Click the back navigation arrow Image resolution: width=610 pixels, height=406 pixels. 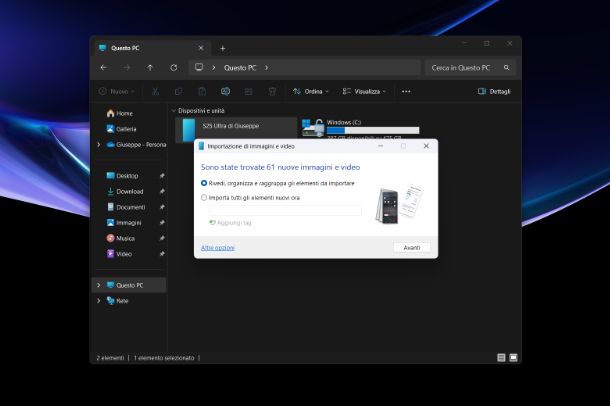click(103, 68)
